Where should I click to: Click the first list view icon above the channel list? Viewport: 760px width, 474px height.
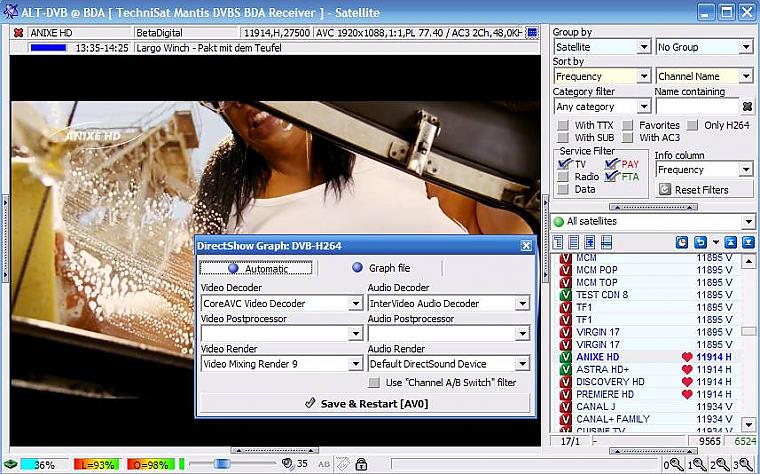(x=558, y=242)
